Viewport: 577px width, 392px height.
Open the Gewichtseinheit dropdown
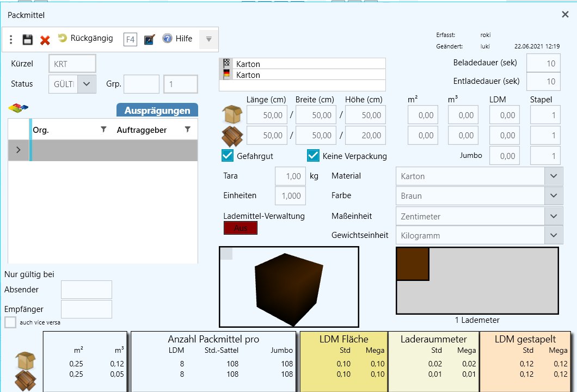point(554,235)
